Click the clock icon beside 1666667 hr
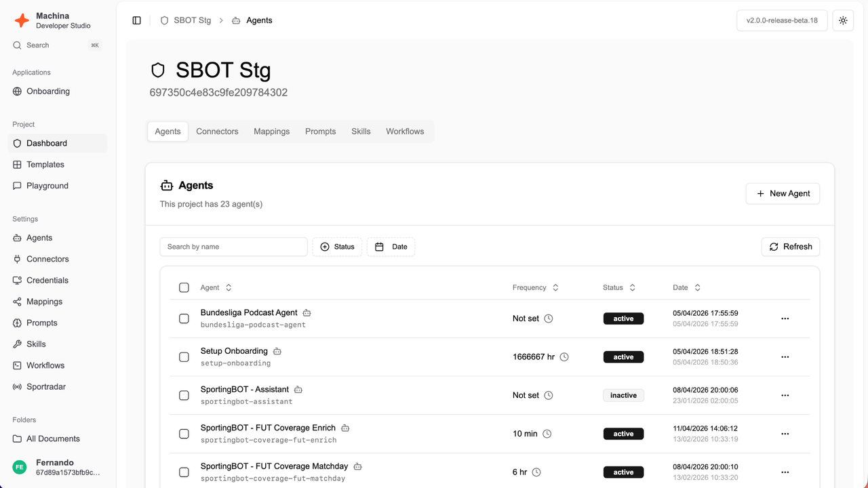Screen dimensions: 868x488 click(564, 357)
